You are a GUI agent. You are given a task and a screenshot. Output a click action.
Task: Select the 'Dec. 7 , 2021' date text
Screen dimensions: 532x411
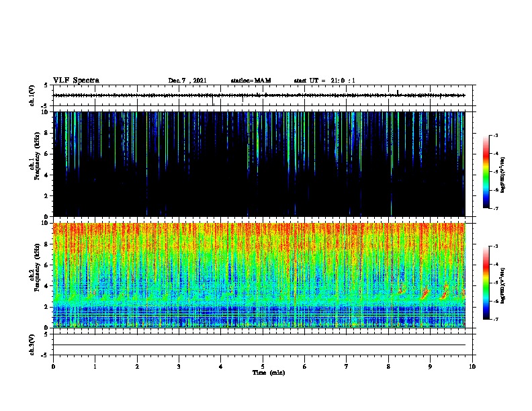pyautogui.click(x=187, y=81)
